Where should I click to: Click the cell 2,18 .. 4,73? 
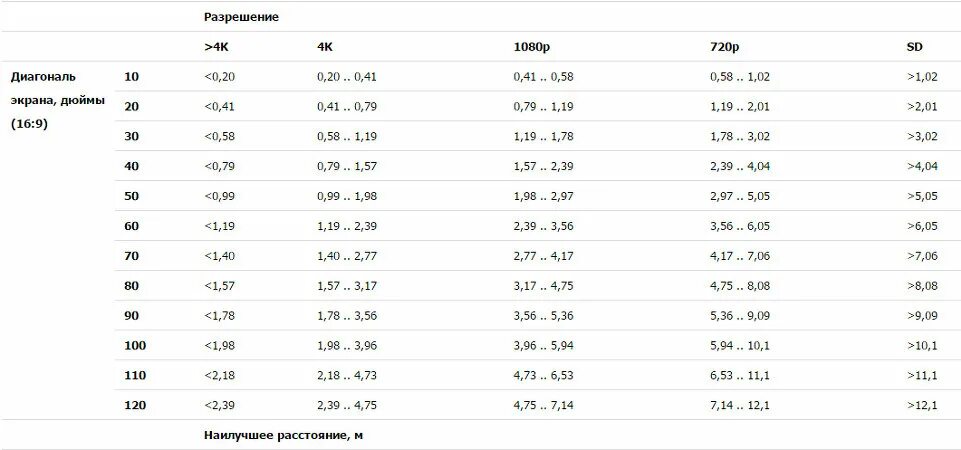pos(346,375)
